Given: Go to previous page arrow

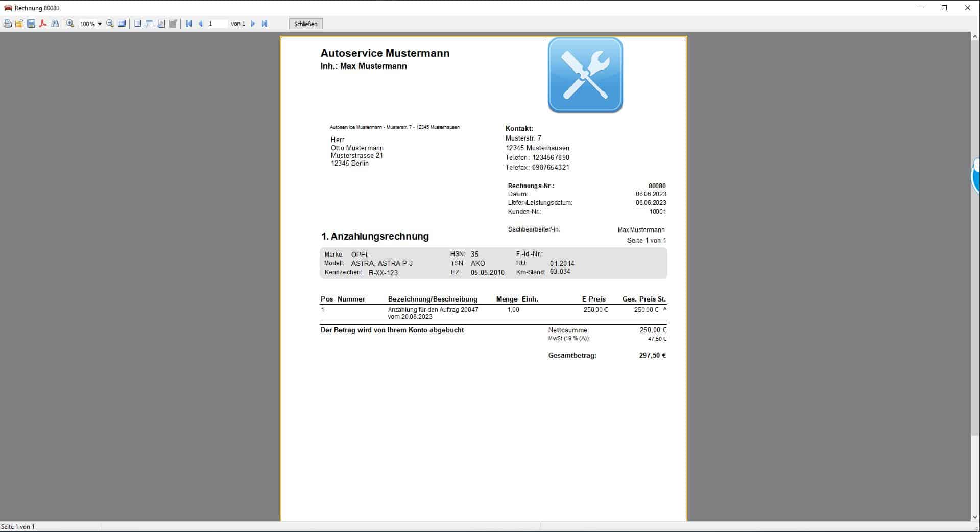Looking at the screenshot, I should tap(200, 24).
